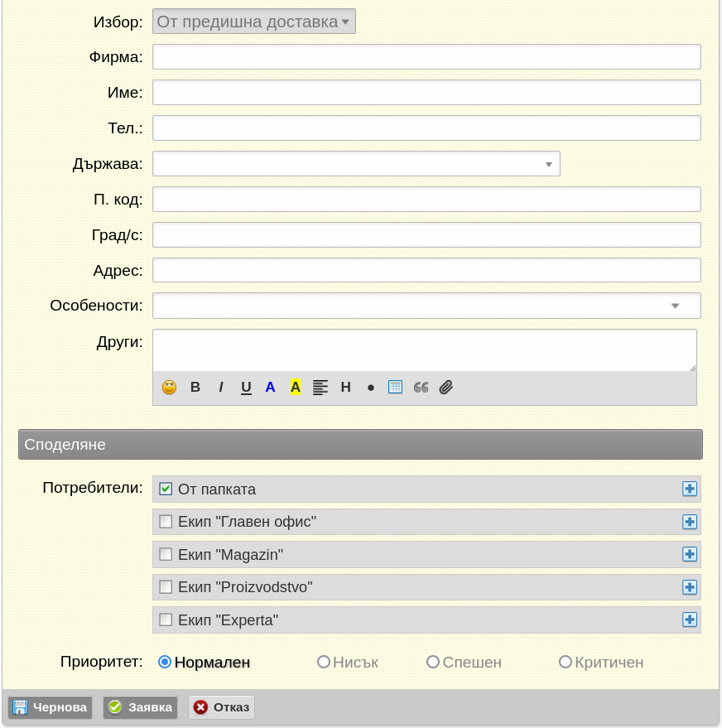Open the Държава dropdown list

point(356,164)
